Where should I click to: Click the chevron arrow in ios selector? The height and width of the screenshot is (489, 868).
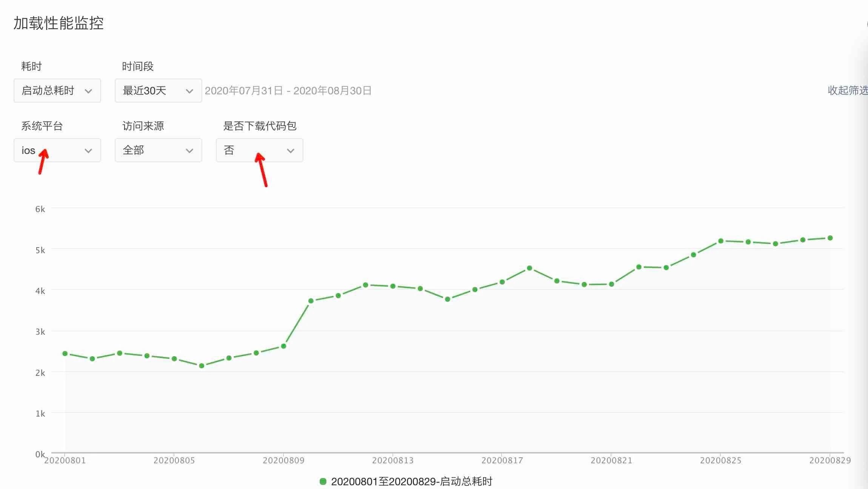coord(88,151)
